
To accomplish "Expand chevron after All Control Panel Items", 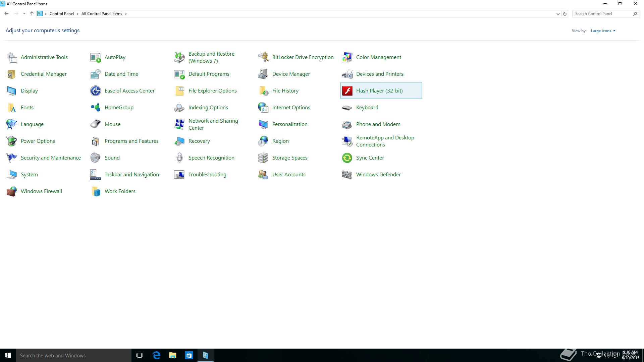I will tap(126, 14).
